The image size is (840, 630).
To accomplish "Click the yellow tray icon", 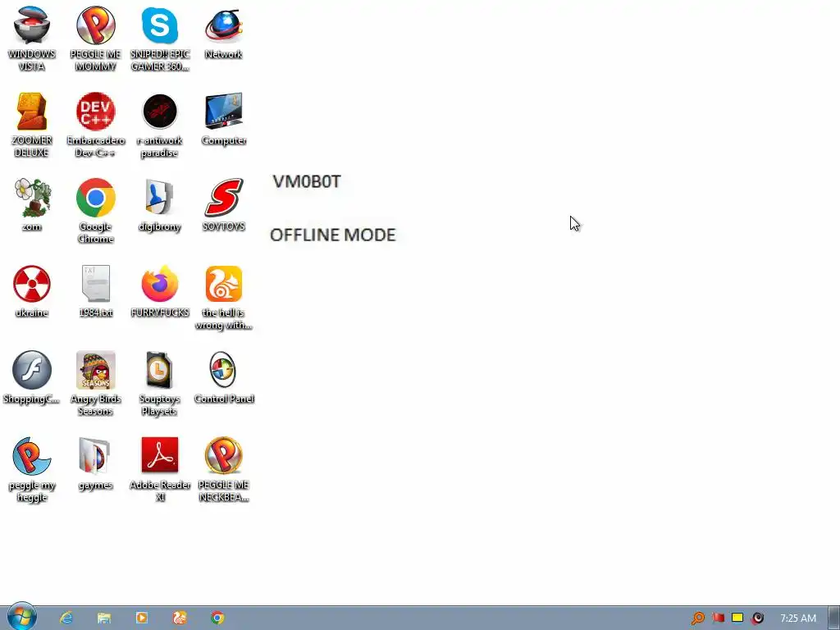I will pos(737,618).
